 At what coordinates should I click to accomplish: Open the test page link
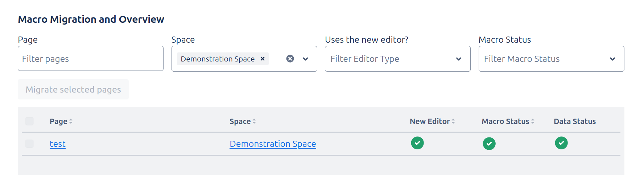pyautogui.click(x=58, y=144)
